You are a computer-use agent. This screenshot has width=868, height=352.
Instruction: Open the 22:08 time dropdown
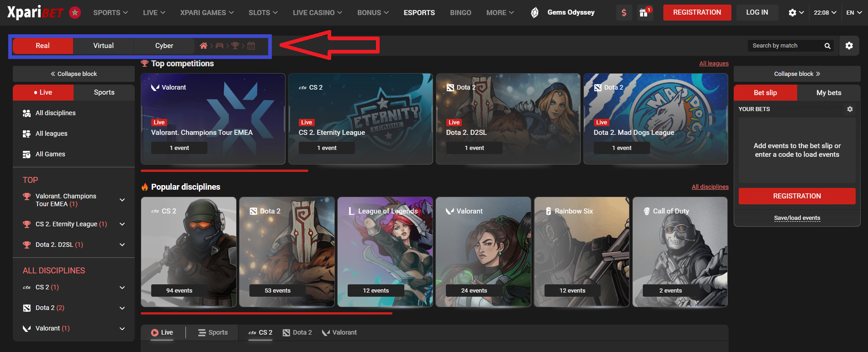pos(825,13)
